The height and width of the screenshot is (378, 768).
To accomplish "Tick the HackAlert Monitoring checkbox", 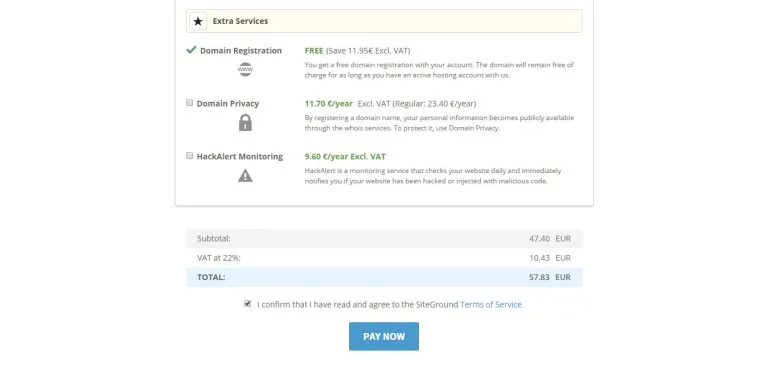I will click(190, 156).
